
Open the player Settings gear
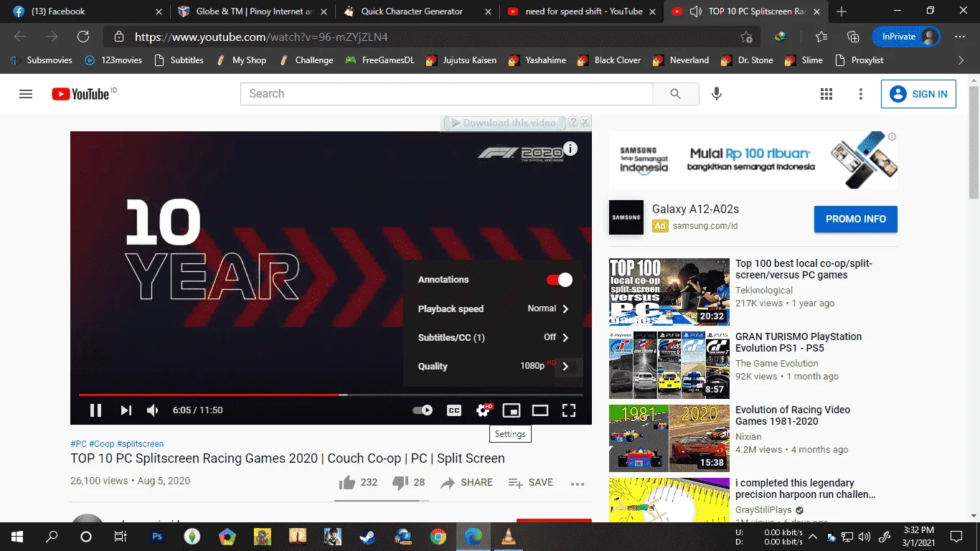click(x=484, y=410)
